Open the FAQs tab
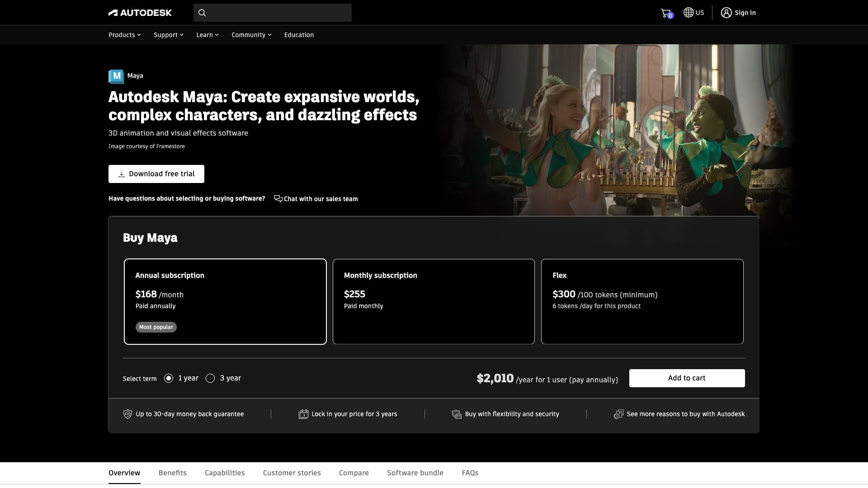The width and height of the screenshot is (868, 488). click(x=470, y=473)
